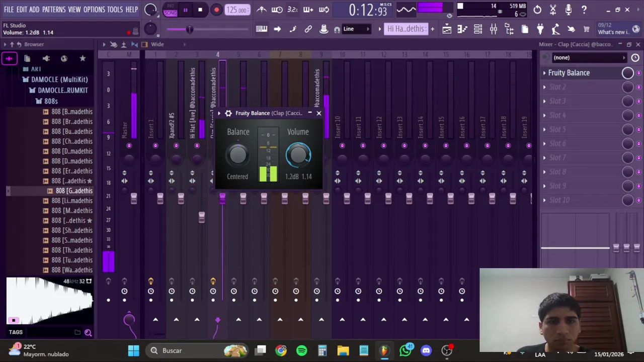
Task: Open the FILE menu
Action: click(9, 10)
